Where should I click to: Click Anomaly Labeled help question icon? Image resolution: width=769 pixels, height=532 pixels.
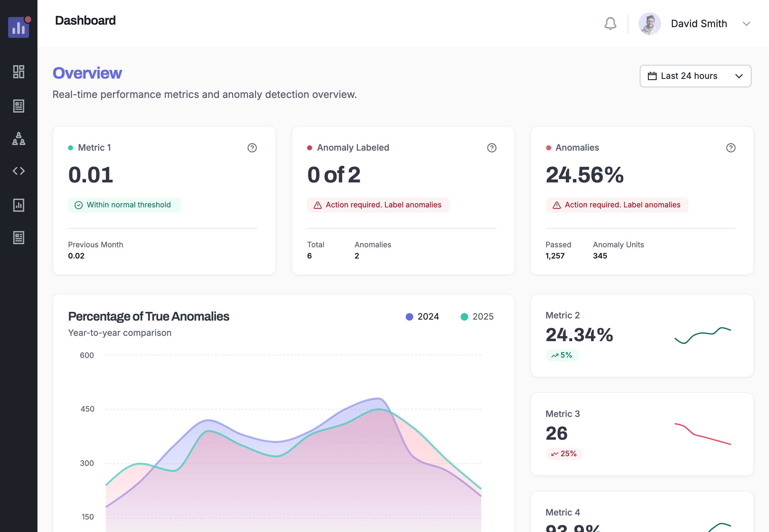pos(492,148)
